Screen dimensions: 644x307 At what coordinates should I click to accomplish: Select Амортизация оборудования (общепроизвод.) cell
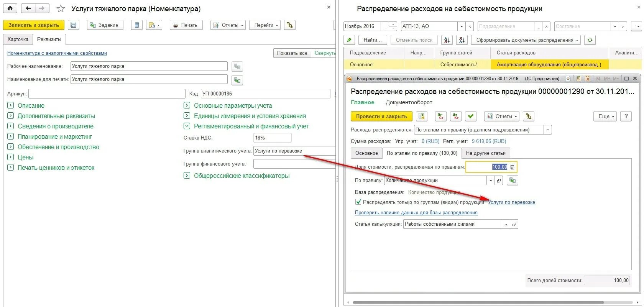point(550,64)
